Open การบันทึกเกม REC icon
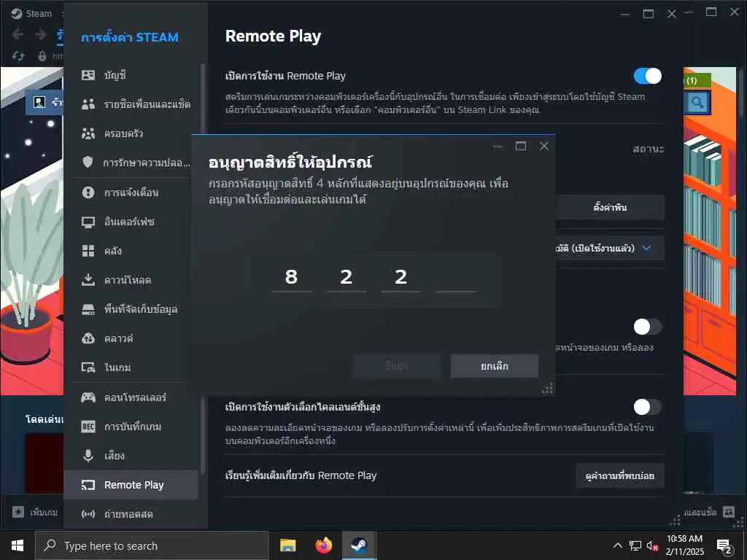Screen dimensions: 747x560 point(88,427)
